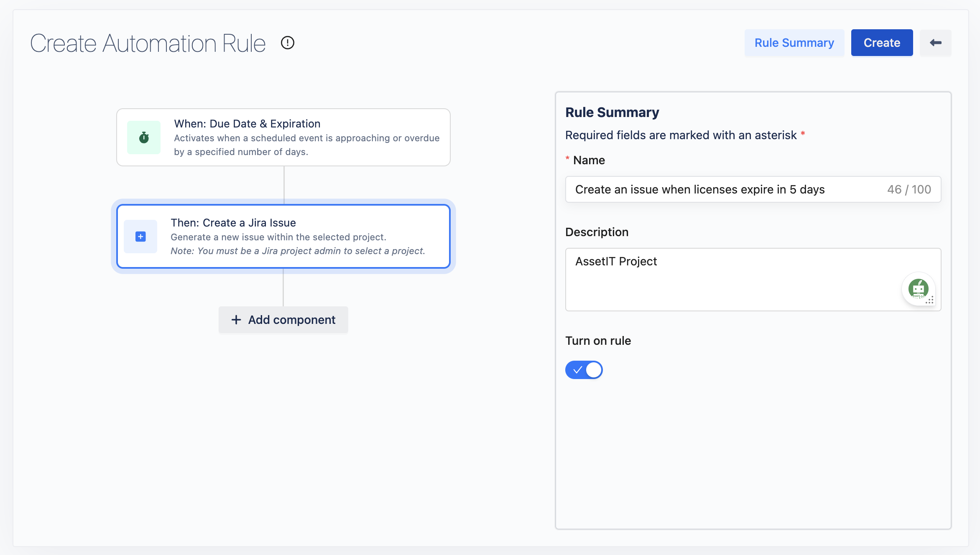This screenshot has height=555, width=980.
Task: Click the info icon beside the page title
Action: pos(288,43)
